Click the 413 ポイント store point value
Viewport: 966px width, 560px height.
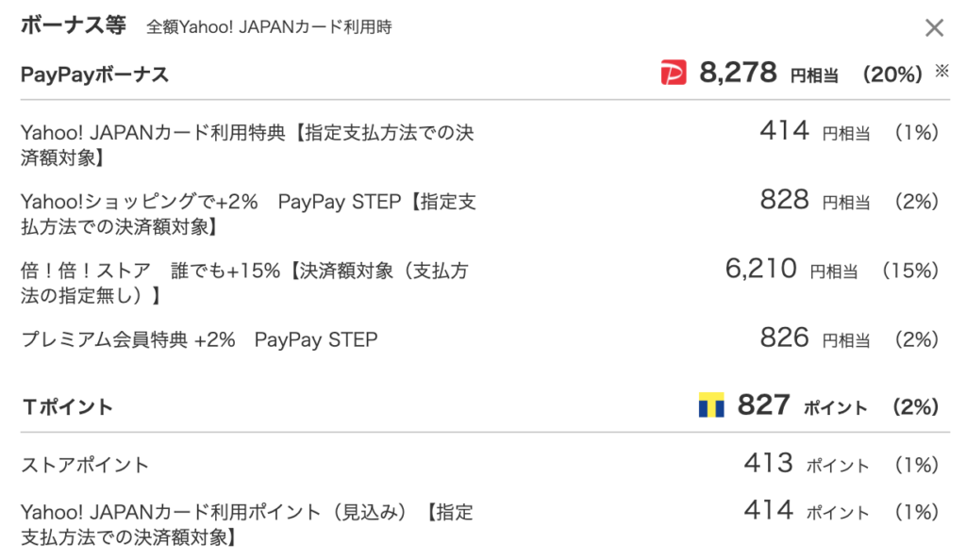(807, 464)
